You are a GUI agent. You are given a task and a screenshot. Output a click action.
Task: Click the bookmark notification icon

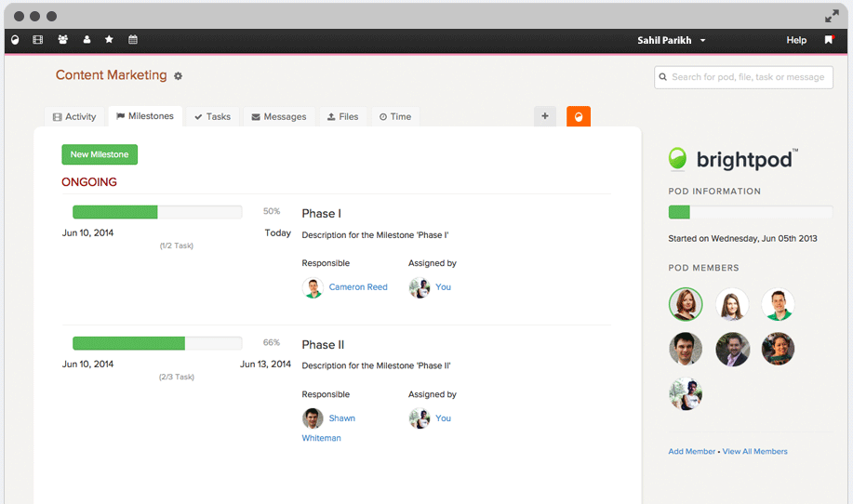[x=829, y=40]
